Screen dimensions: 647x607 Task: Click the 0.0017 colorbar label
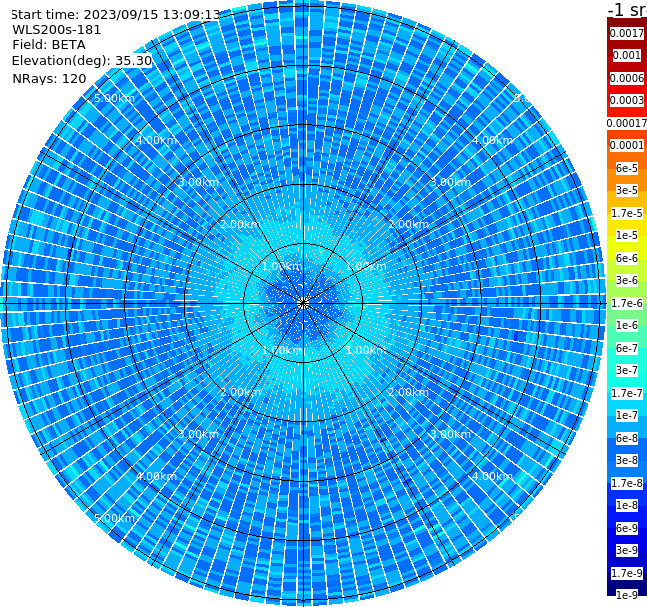[x=627, y=33]
